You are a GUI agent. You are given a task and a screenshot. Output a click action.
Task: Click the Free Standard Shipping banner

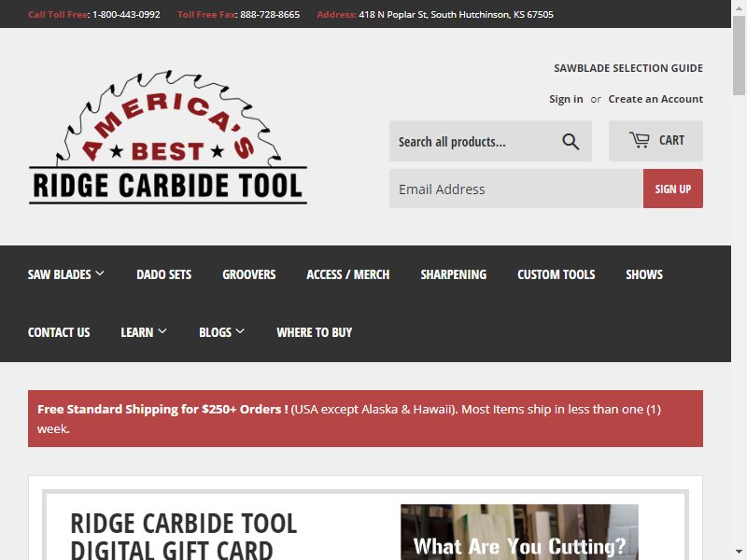[365, 418]
